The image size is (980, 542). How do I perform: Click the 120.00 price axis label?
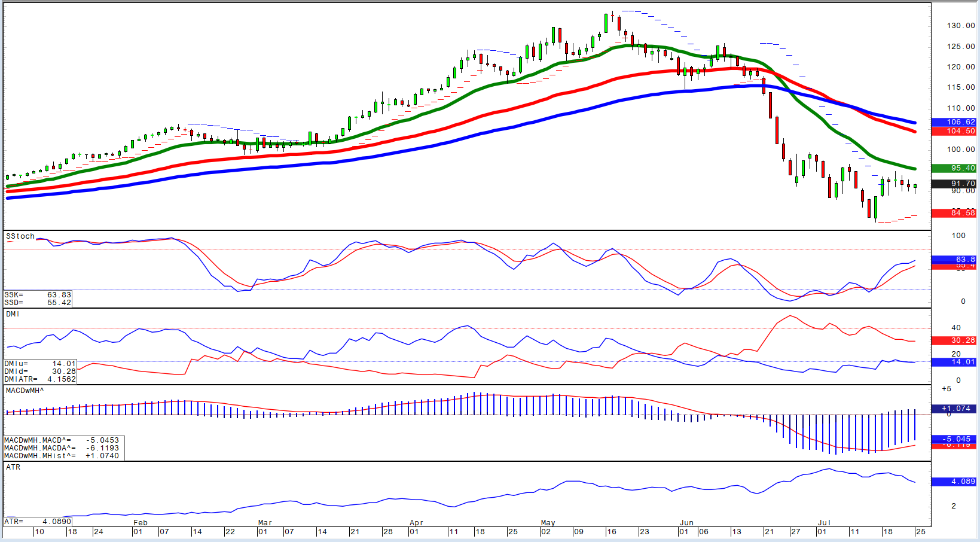tap(961, 67)
